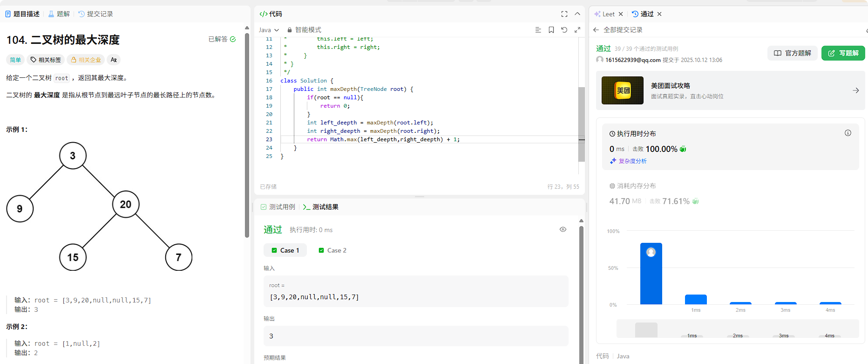Click the 写题解 button

(843, 53)
